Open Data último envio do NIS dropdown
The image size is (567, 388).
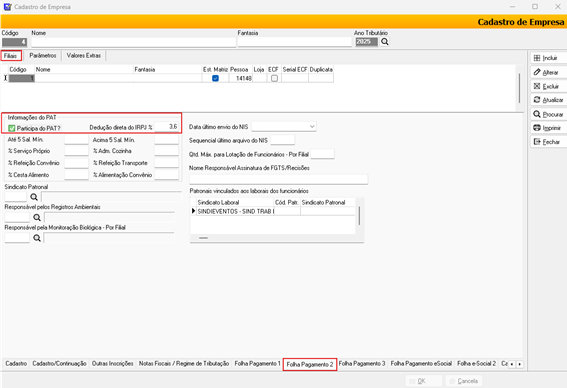coord(312,127)
